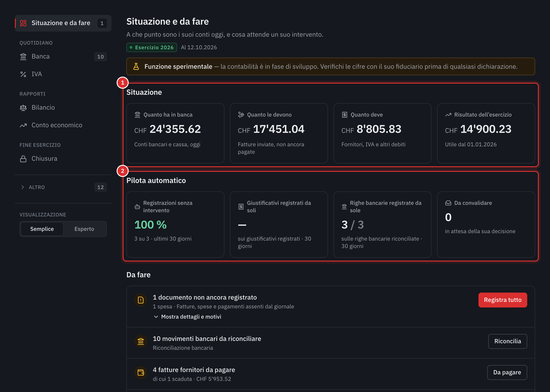The image size is (550, 392).
Task: Click receipt icon on Giustificativi registrati card
Action: click(x=241, y=207)
